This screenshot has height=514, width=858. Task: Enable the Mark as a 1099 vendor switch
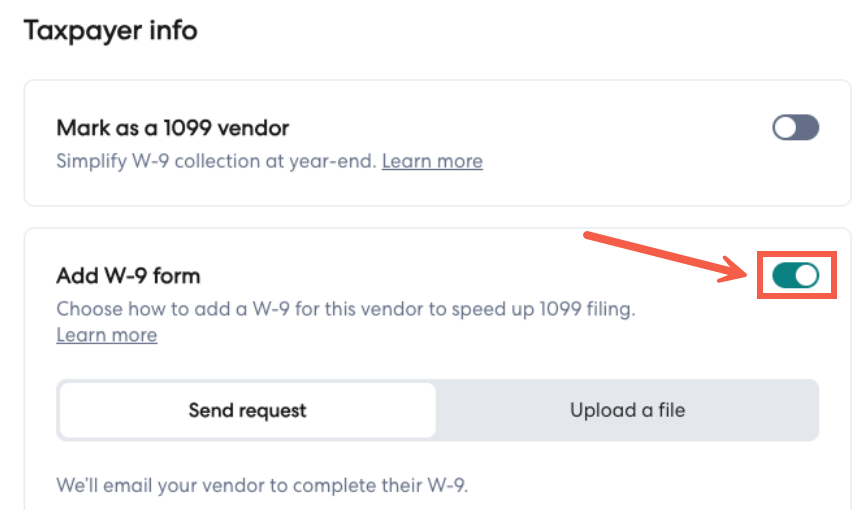click(795, 127)
